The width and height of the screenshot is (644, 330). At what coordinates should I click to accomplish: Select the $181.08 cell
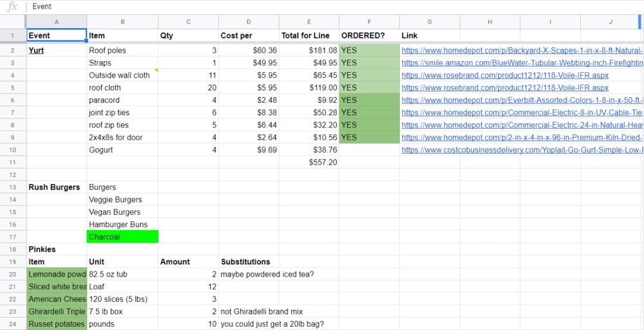click(309, 50)
